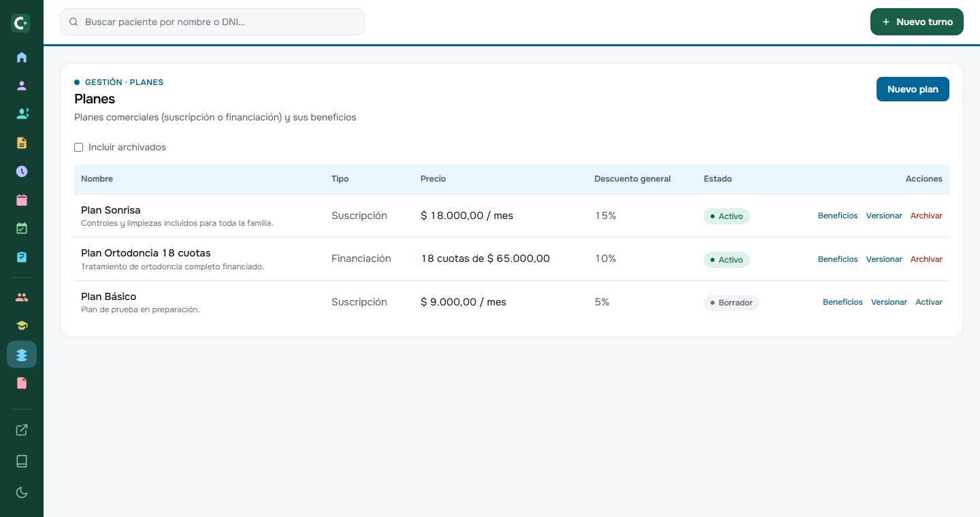Open the cyan clipboard-check sidebar icon
This screenshot has width=980, height=517.
tap(22, 257)
